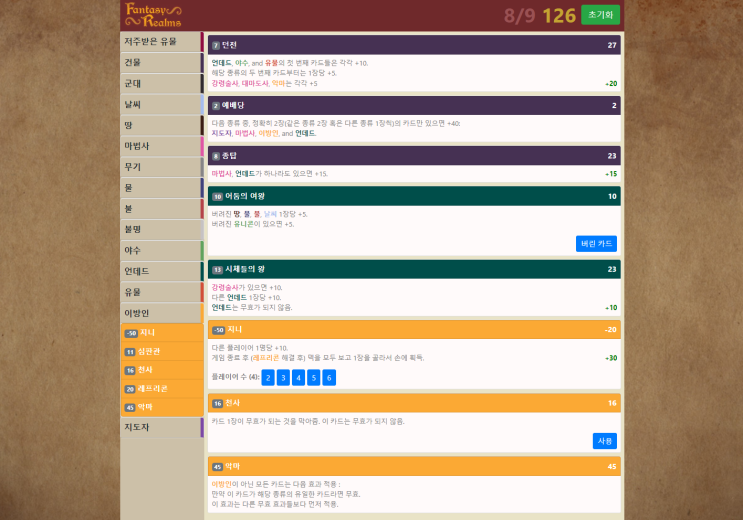Click the 사용 button on the 천사 card
Image resolution: width=743 pixels, height=520 pixels.
pos(605,441)
